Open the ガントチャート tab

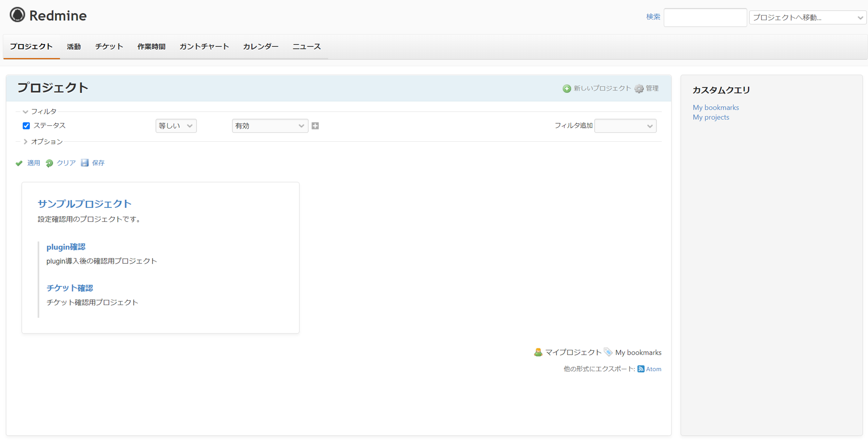point(204,47)
